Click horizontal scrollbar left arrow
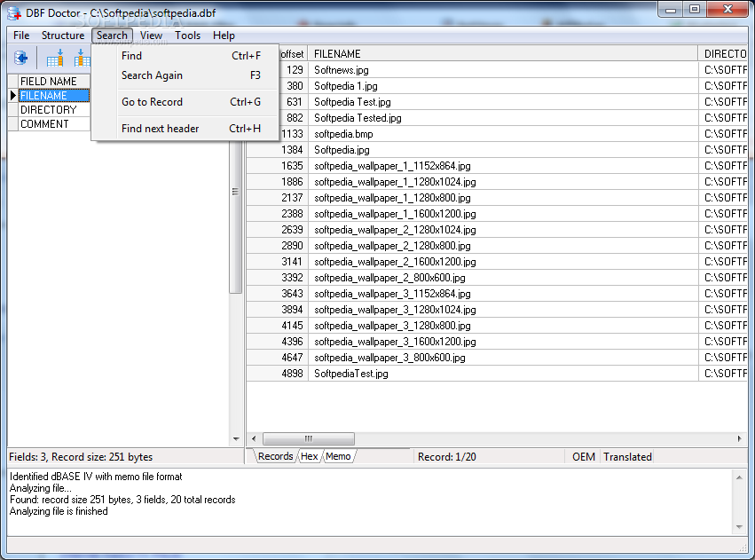Image resolution: width=755 pixels, height=560 pixels. [x=254, y=438]
